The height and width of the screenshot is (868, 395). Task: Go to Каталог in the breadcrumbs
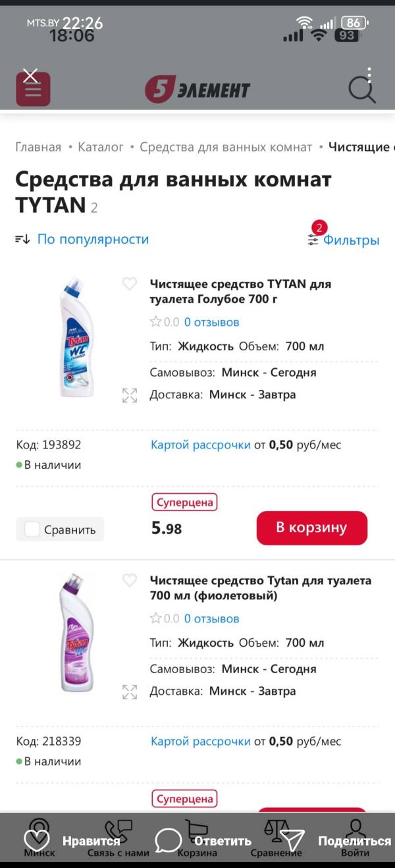pyautogui.click(x=101, y=147)
